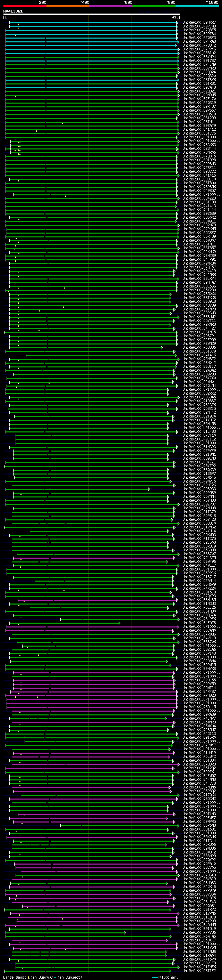Select the UniRef100_A2Q319 label
The image size is (222, 980).
(199, 103)
